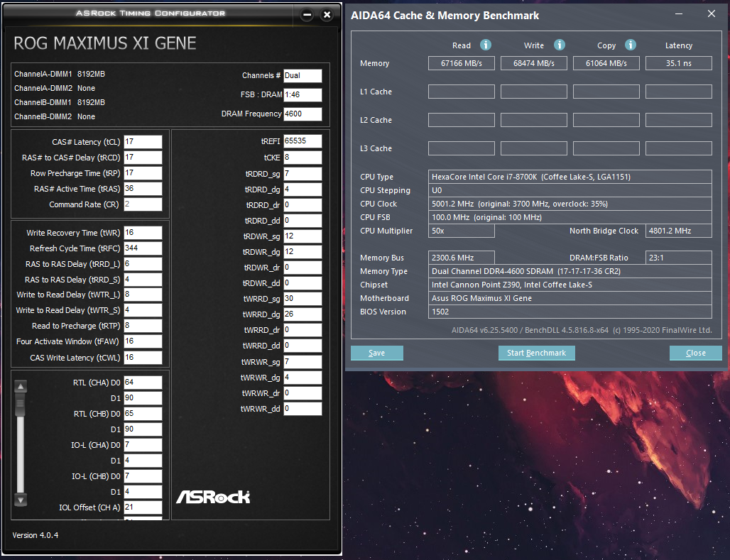Click the tCKE value field
Screen dimensions: 730x560
click(303, 158)
